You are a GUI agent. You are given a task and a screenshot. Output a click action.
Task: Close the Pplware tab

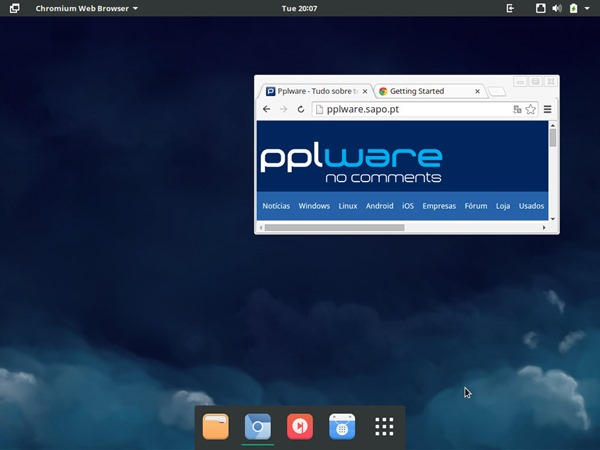[365, 91]
